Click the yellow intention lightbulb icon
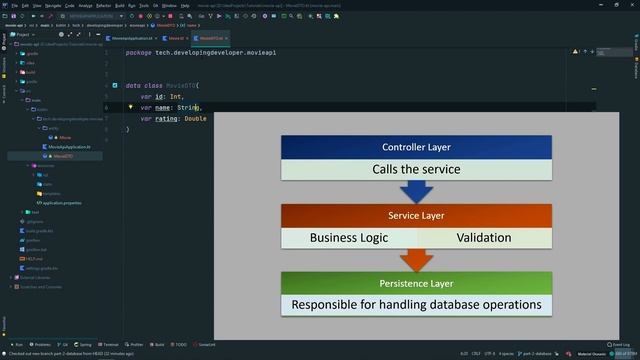The image size is (640, 360). click(x=131, y=107)
